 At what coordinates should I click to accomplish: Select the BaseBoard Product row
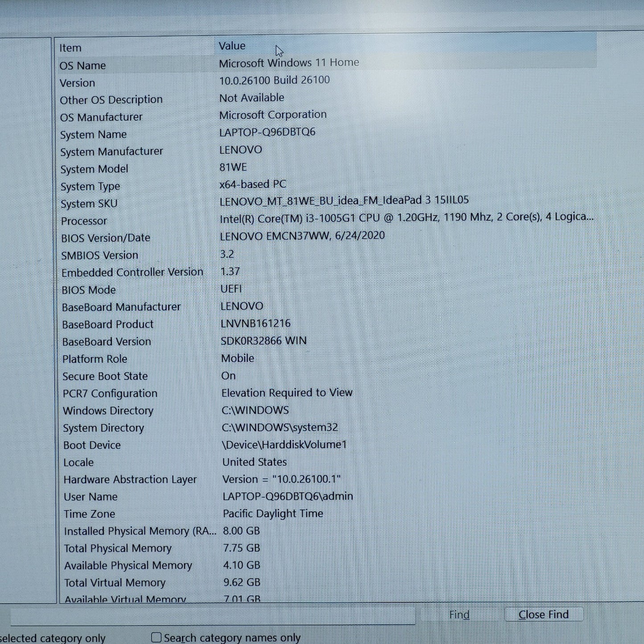click(x=328, y=324)
